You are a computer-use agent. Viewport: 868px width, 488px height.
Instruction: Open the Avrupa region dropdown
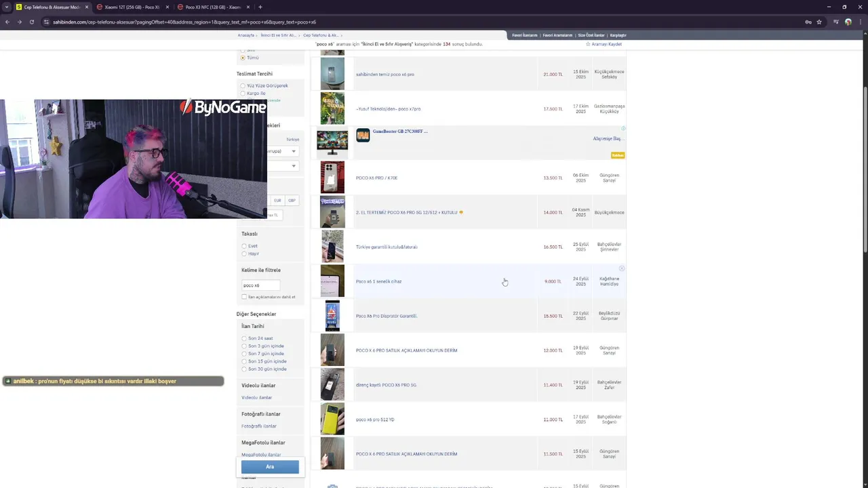pyautogui.click(x=282, y=151)
